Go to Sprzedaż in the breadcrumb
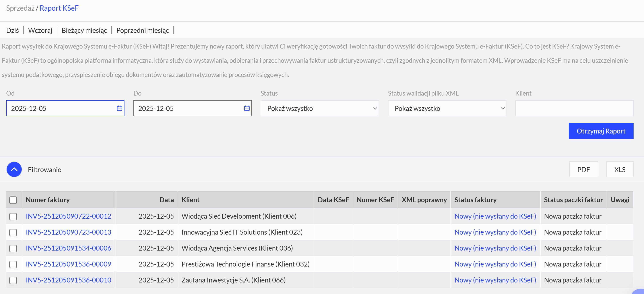644x294 pixels. [20, 8]
